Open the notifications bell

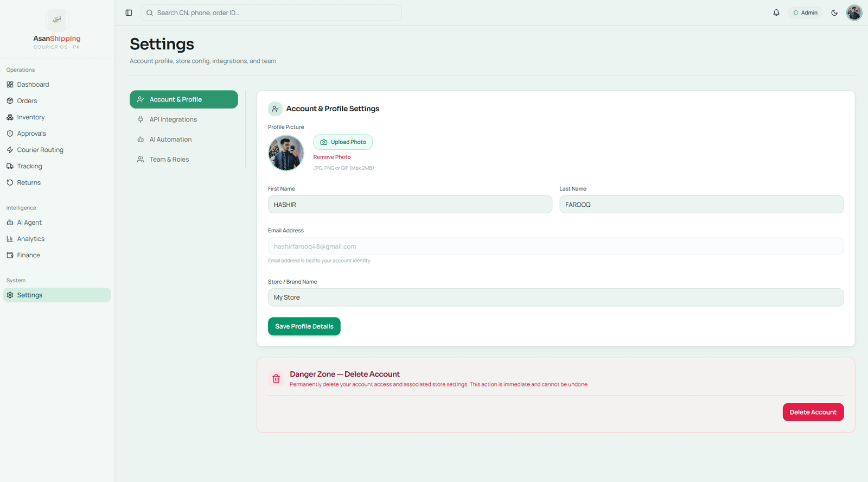pyautogui.click(x=776, y=12)
